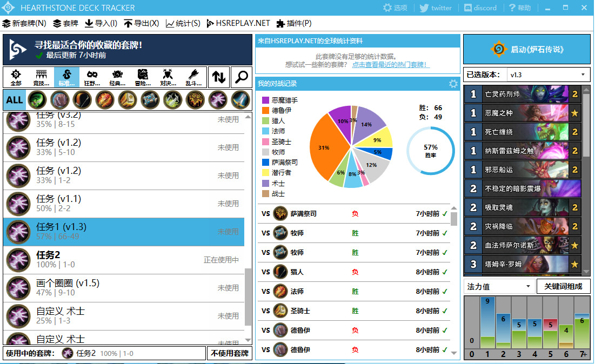Show all classes with the ALL filter
This screenshot has height=364, width=595.
pyautogui.click(x=15, y=100)
